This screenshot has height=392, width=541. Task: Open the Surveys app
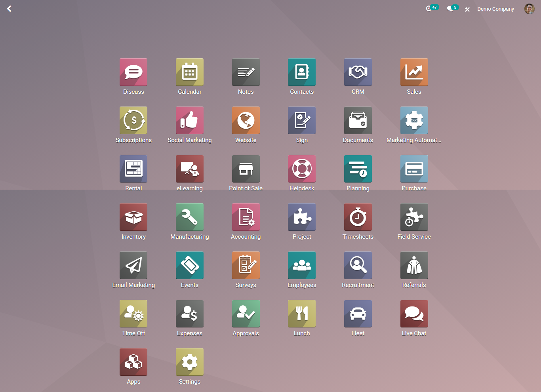point(246,265)
